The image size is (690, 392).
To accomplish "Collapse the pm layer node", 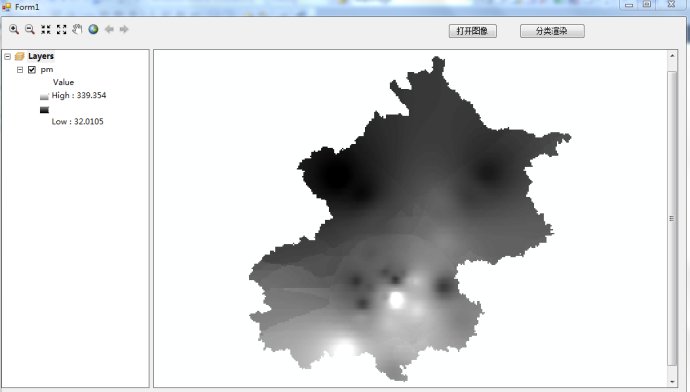I will (x=20, y=70).
